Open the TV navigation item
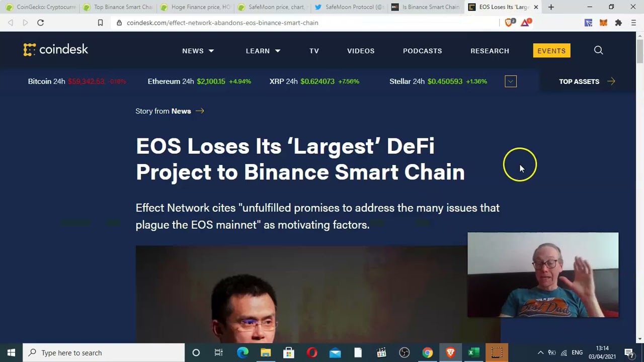The width and height of the screenshot is (644, 362). (x=314, y=51)
